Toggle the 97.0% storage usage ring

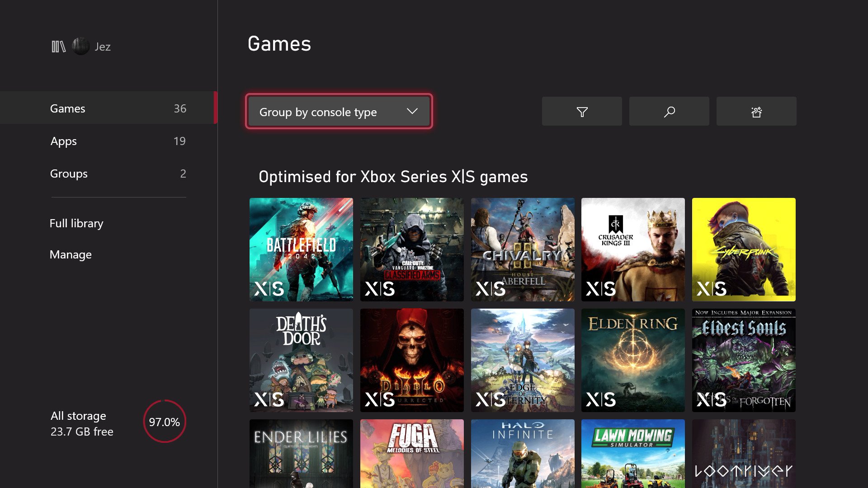click(x=165, y=422)
